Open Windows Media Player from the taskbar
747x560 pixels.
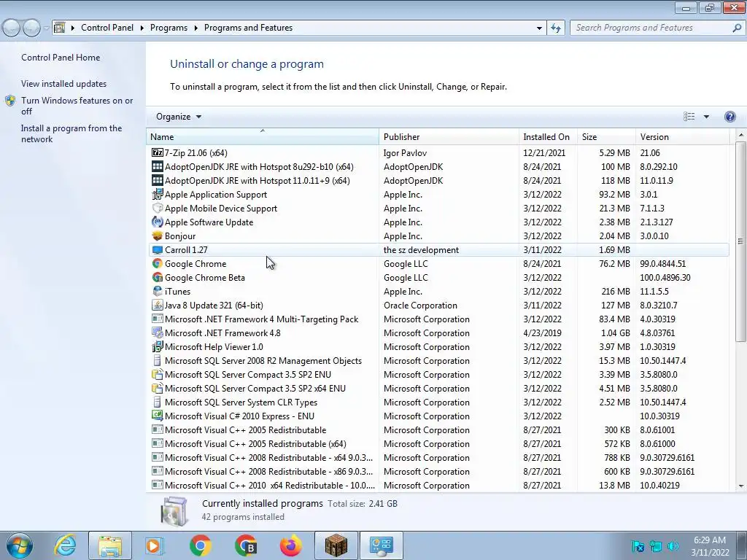(154, 545)
